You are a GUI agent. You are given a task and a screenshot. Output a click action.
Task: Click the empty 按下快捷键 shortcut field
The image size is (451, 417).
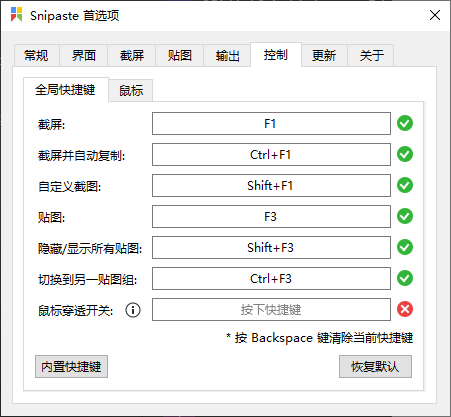(x=271, y=310)
